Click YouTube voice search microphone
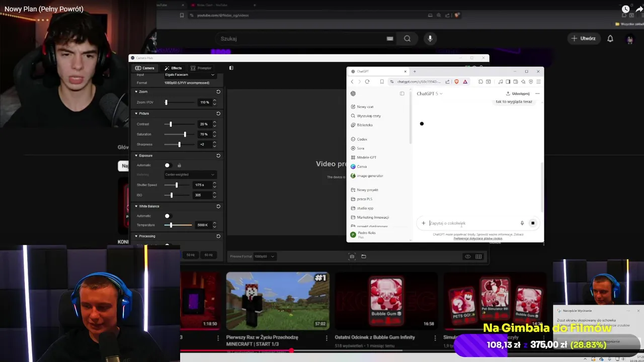 [x=430, y=39]
